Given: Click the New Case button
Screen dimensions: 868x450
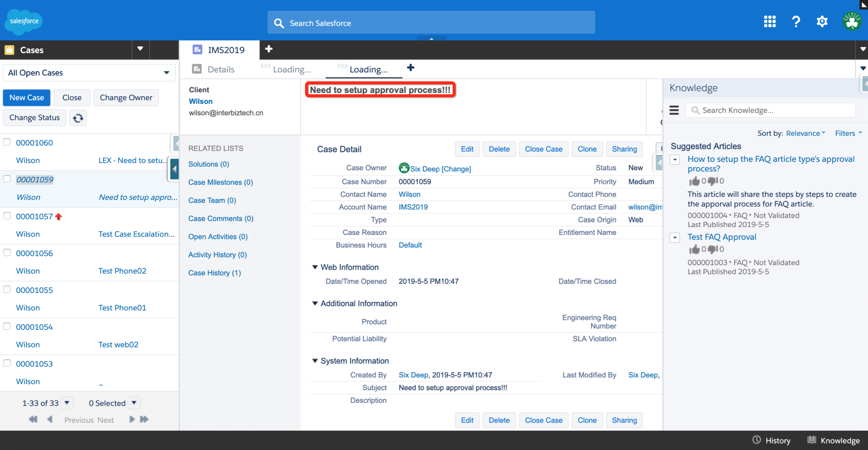Looking at the screenshot, I should pyautogui.click(x=27, y=98).
